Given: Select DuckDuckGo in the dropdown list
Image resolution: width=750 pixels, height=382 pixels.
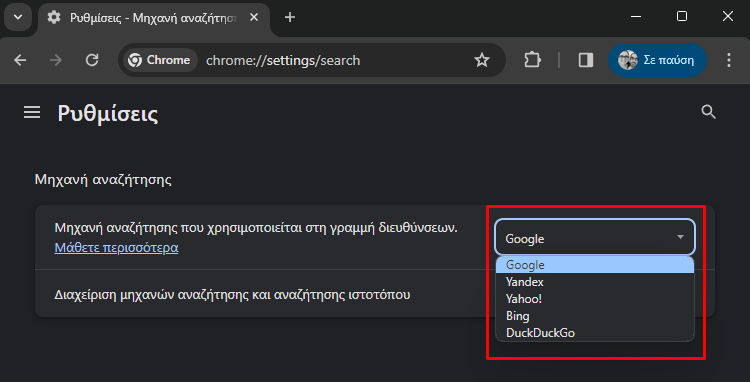Looking at the screenshot, I should (595, 333).
